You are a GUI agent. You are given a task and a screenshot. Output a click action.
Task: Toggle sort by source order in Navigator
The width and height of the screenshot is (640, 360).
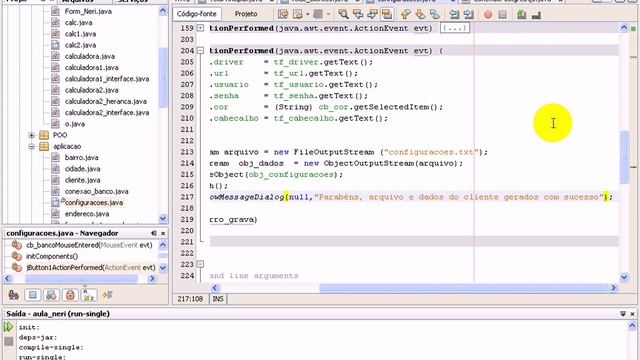[x=107, y=295]
